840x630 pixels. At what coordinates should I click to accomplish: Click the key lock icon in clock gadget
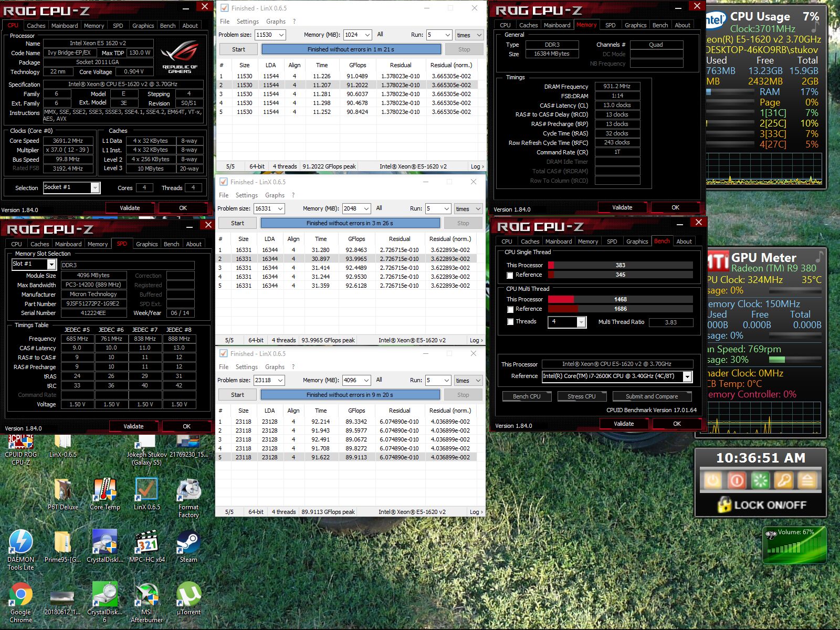pos(784,480)
